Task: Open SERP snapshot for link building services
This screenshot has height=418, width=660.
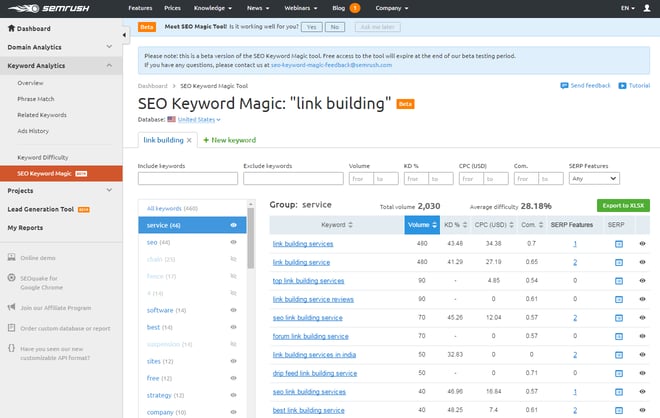Action: coord(619,244)
